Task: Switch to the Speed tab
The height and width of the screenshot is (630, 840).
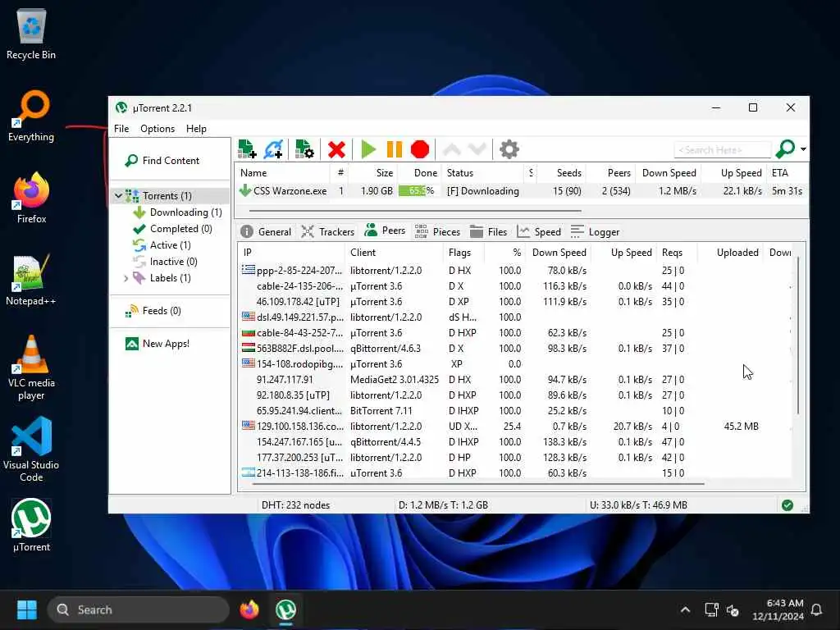Action: (539, 231)
